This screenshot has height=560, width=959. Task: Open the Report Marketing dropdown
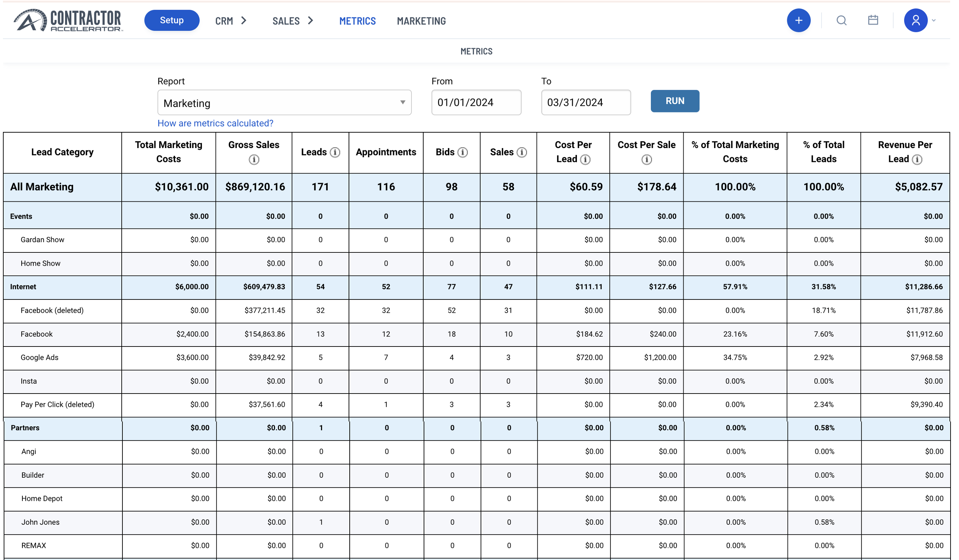click(x=284, y=103)
